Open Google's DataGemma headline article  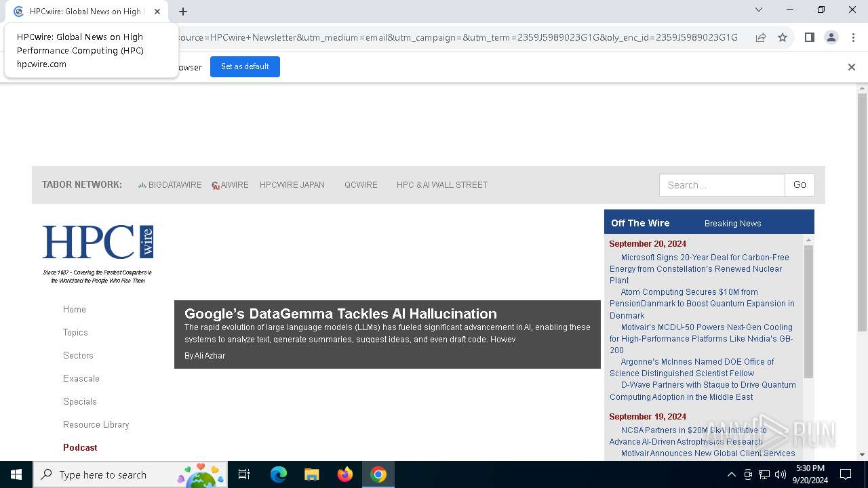click(340, 314)
